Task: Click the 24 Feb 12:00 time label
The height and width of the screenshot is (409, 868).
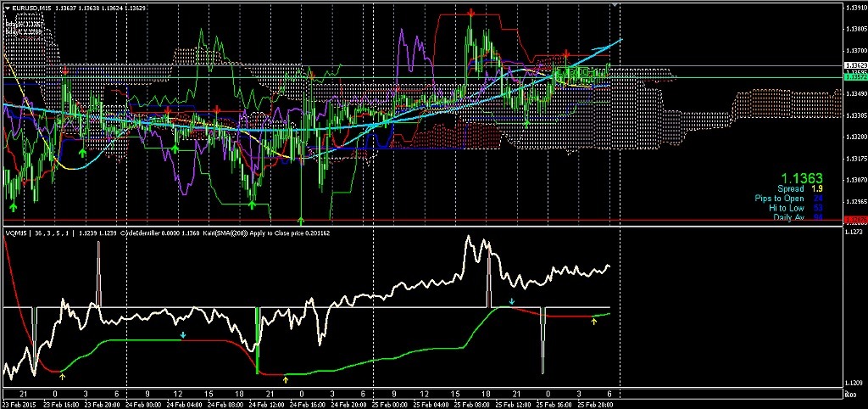Action: [x=269, y=404]
